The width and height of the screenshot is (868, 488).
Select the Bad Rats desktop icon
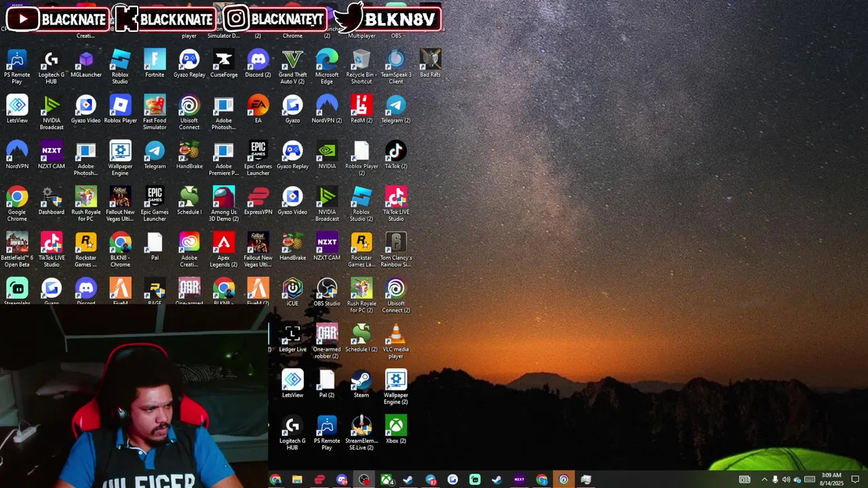click(430, 65)
